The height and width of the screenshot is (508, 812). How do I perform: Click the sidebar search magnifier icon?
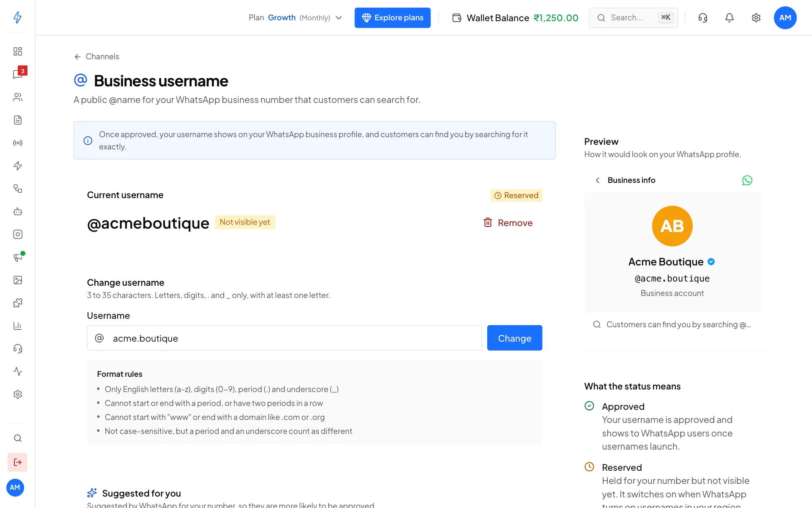pos(17,438)
